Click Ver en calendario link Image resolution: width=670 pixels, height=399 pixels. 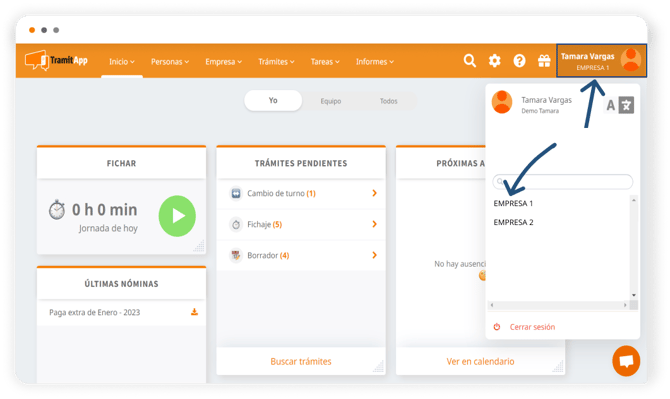480,361
